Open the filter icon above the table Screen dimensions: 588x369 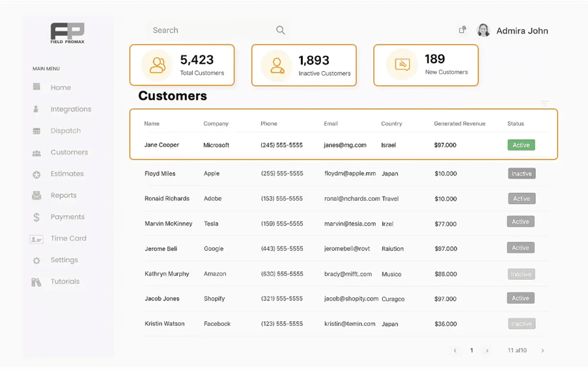[x=544, y=104]
